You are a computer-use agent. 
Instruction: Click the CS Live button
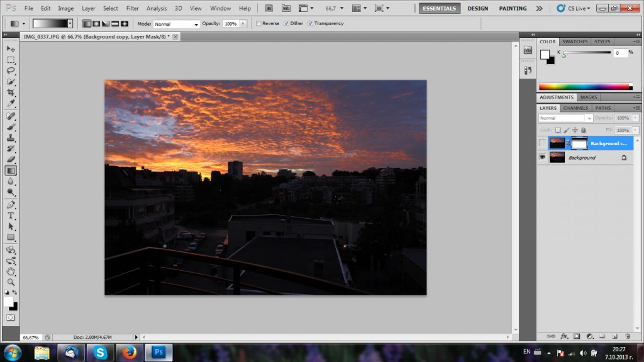click(574, 8)
